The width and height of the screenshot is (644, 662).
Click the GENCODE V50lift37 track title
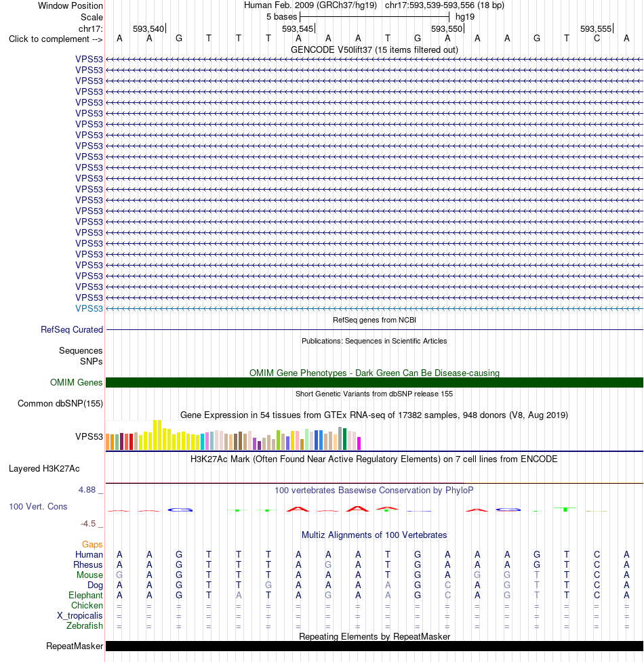374,50
